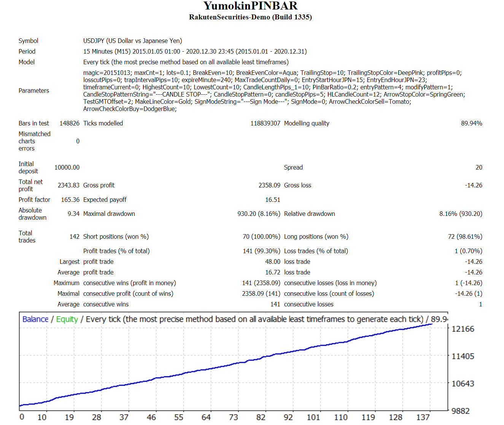Select the largest profit trade value 48.00

[x=273, y=262]
